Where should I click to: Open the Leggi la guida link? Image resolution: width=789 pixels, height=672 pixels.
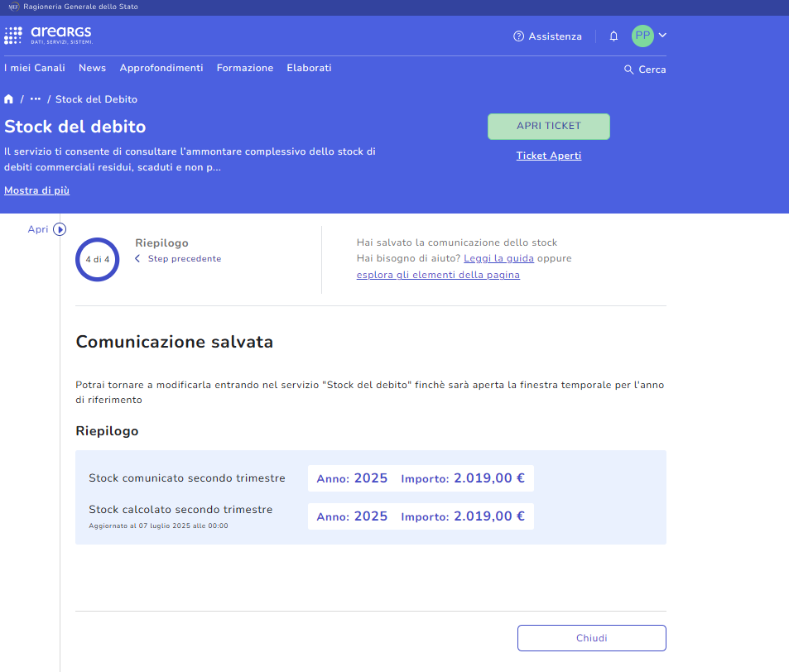[498, 258]
